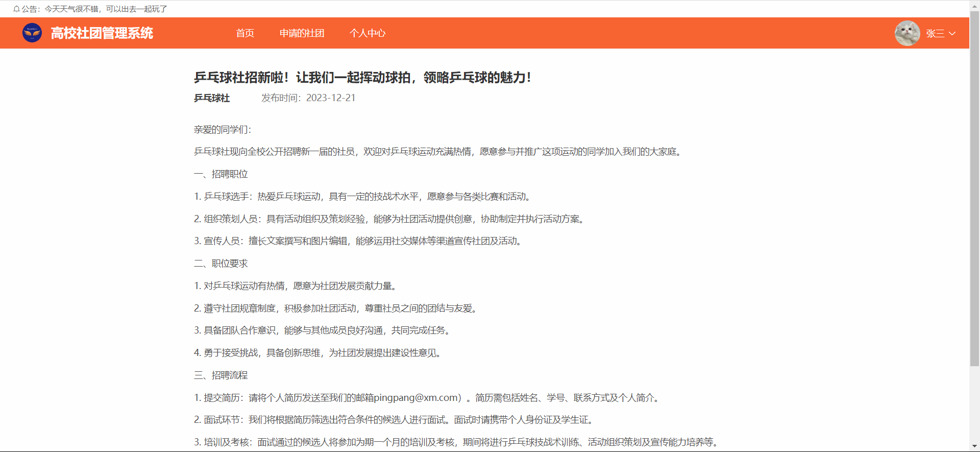Click the 张三 username label
This screenshot has width=980, height=452.
(x=935, y=34)
